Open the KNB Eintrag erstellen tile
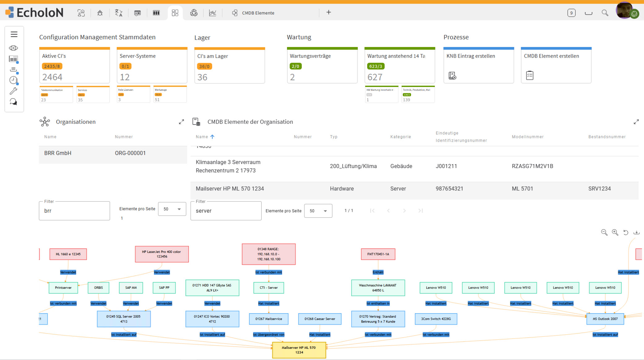644x360 pixels. coord(478,65)
